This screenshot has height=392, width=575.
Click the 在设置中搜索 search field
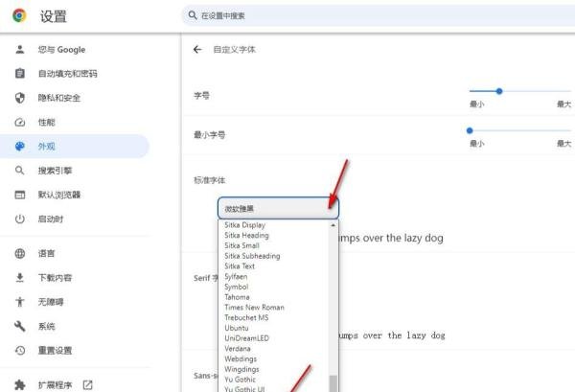pyautogui.click(x=379, y=15)
